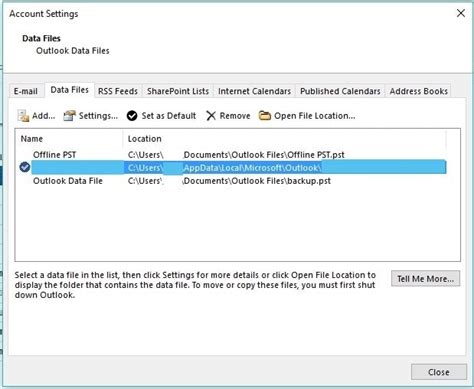Click the Open File Location... label

315,116
